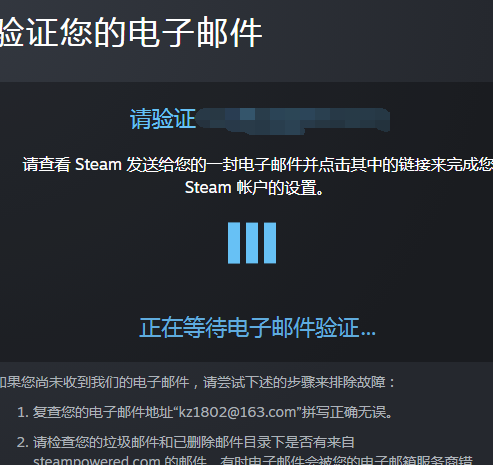The image size is (493, 465).
Task: Click the 正在等待电子邮件验证... status text
Action: point(257,327)
